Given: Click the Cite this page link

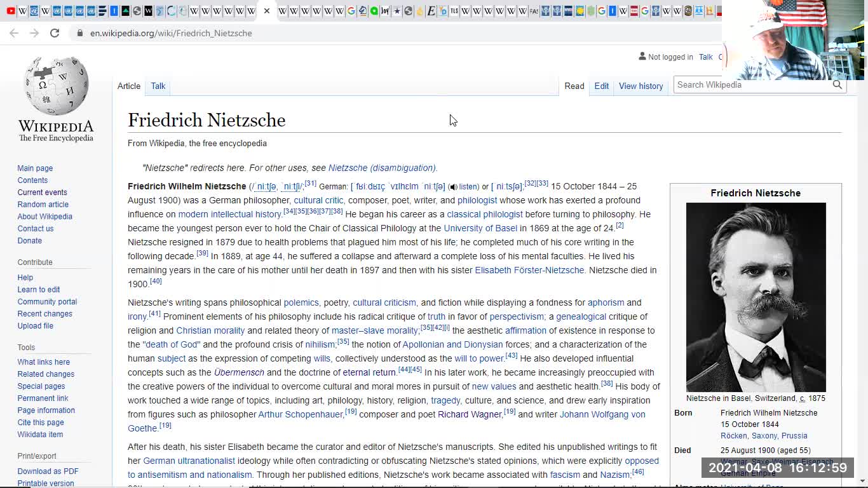Looking at the screenshot, I should click(x=41, y=423).
